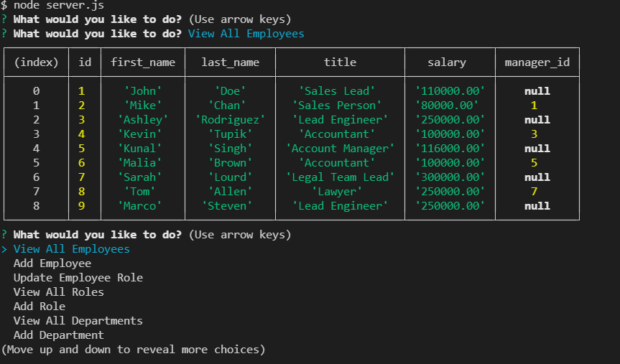Click the 'Account Manager' title cell
The height and width of the screenshot is (364, 620).
[340, 149]
